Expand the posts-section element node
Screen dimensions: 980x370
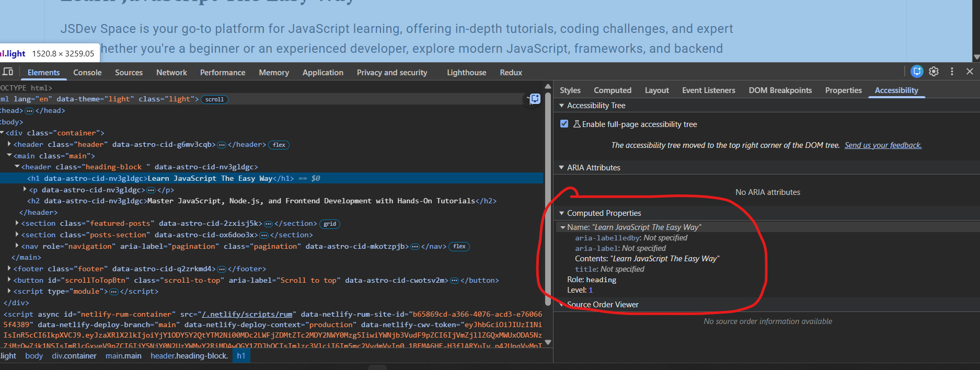coord(17,235)
